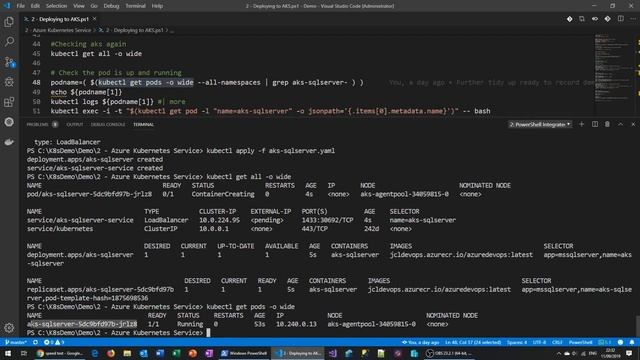
Task: Select the 2 - Deploying to AKS.ps1 editor tab
Action: [60, 19]
